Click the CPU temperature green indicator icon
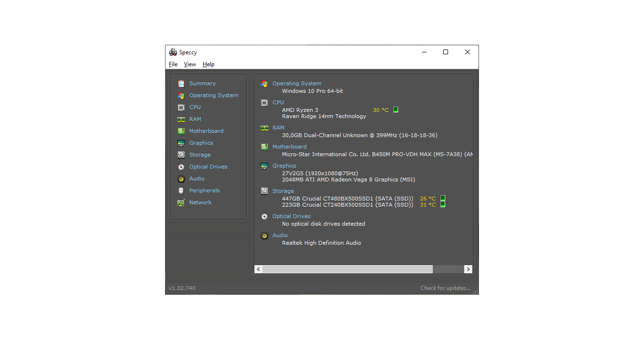 click(x=396, y=110)
